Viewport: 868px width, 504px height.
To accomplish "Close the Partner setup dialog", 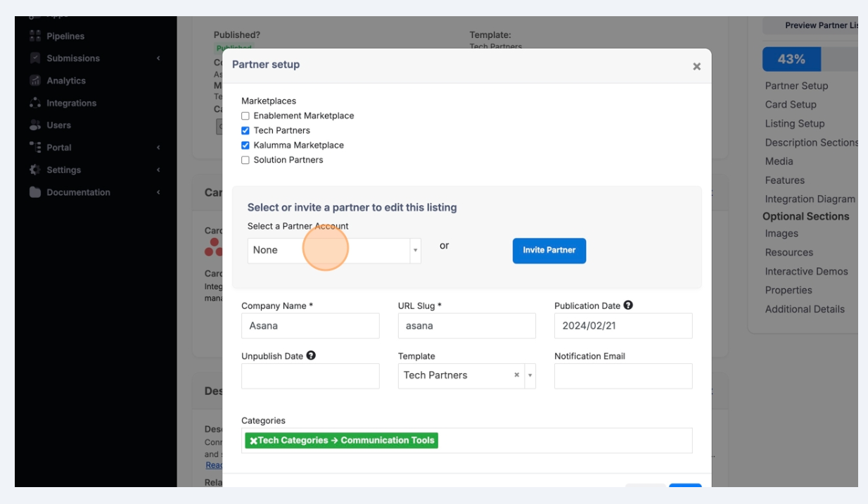I will 696,66.
